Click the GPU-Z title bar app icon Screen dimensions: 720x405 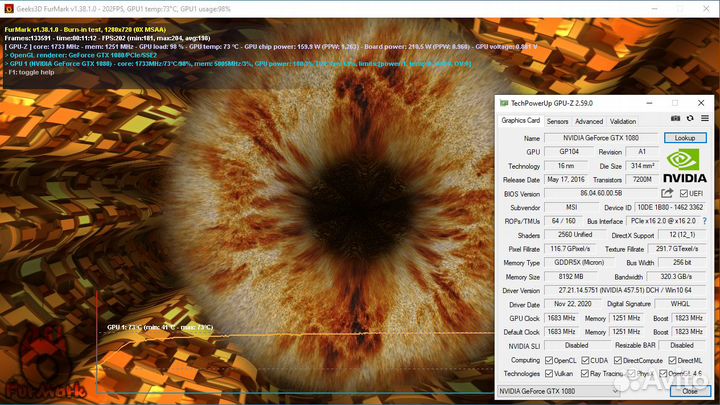(504, 102)
